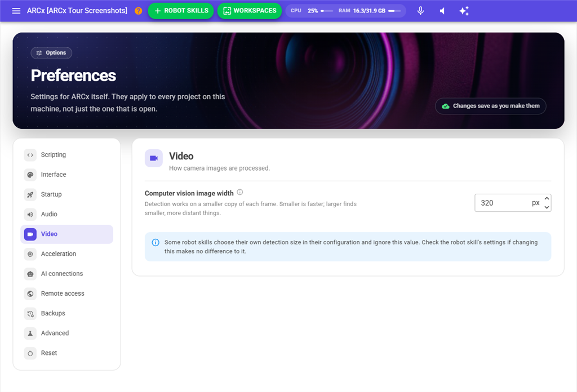Click the 'Computer vision image width' label
The image size is (577, 392).
coord(189,193)
